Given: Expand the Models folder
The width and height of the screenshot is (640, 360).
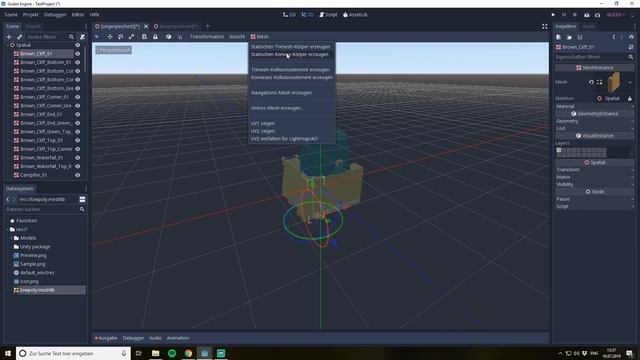Looking at the screenshot, I should (11, 238).
